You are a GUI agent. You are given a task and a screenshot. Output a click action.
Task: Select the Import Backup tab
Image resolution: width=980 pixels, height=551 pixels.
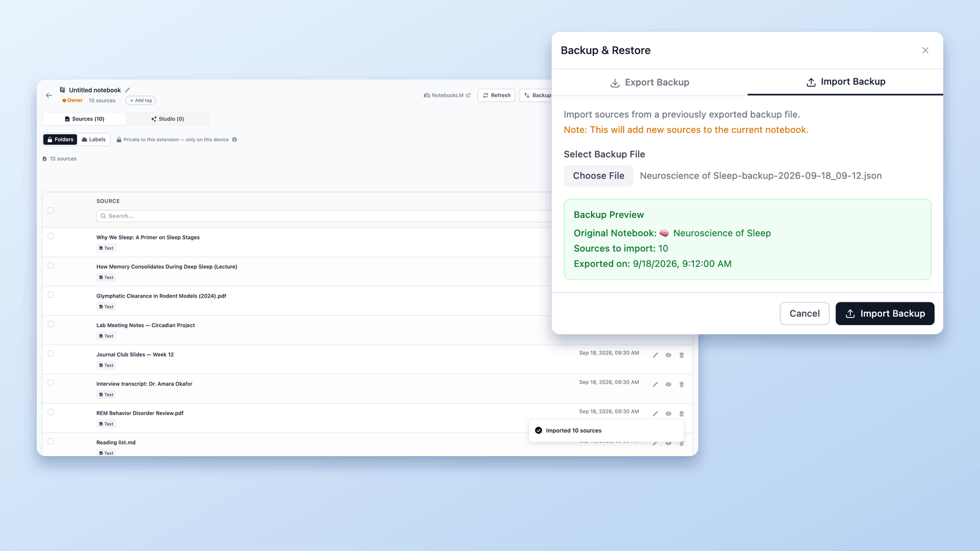tap(845, 82)
